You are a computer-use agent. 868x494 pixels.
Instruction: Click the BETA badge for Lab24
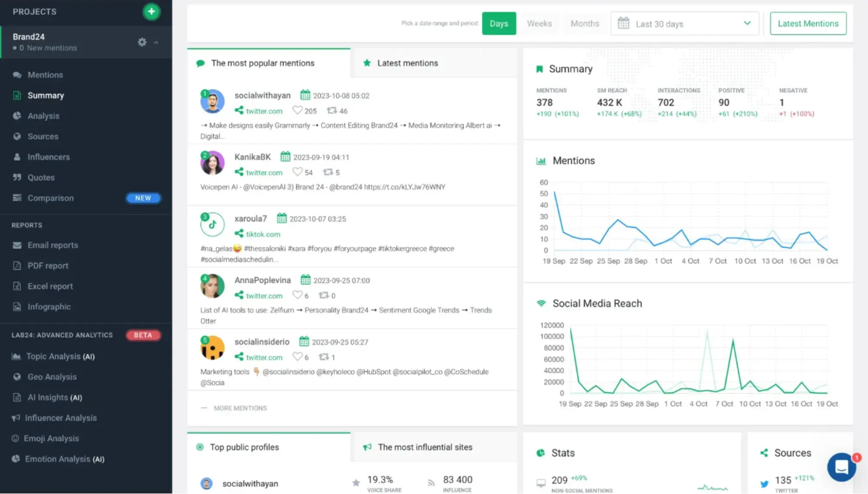tap(143, 335)
